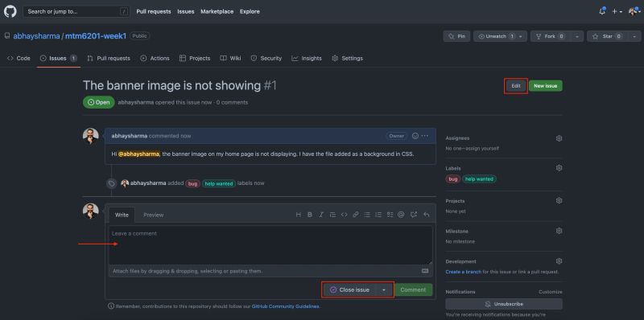Switch to the Settings tab

(x=348, y=58)
